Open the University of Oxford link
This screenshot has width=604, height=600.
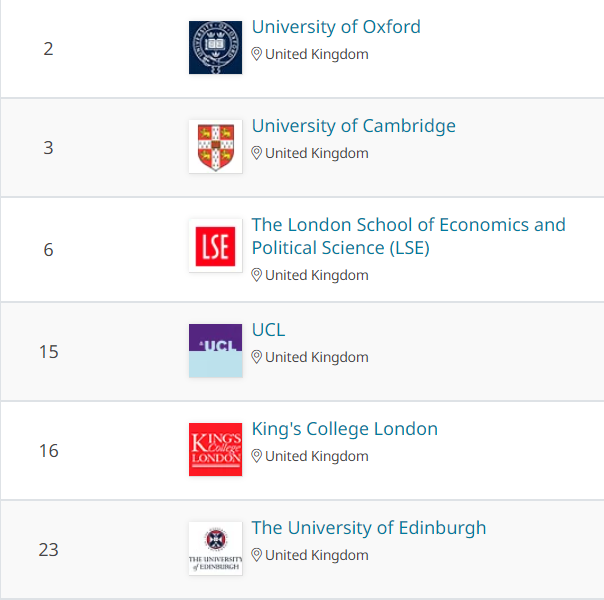tap(336, 27)
